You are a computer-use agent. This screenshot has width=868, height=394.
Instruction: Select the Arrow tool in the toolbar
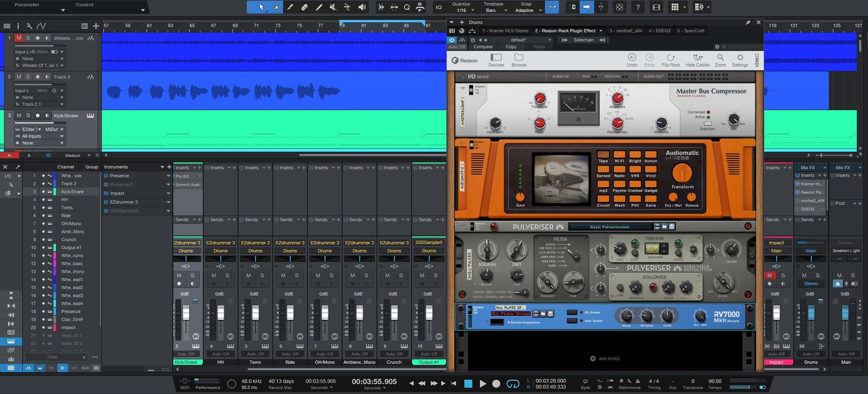[261, 7]
